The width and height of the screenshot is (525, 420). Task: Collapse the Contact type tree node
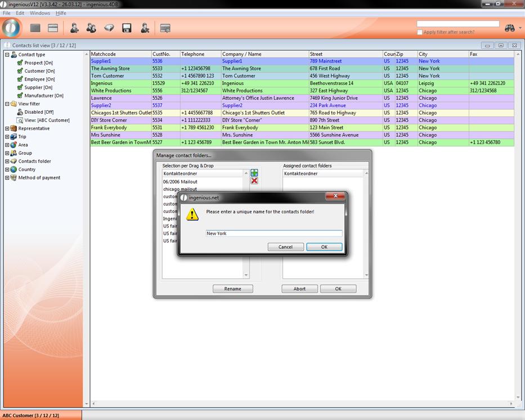click(x=7, y=55)
